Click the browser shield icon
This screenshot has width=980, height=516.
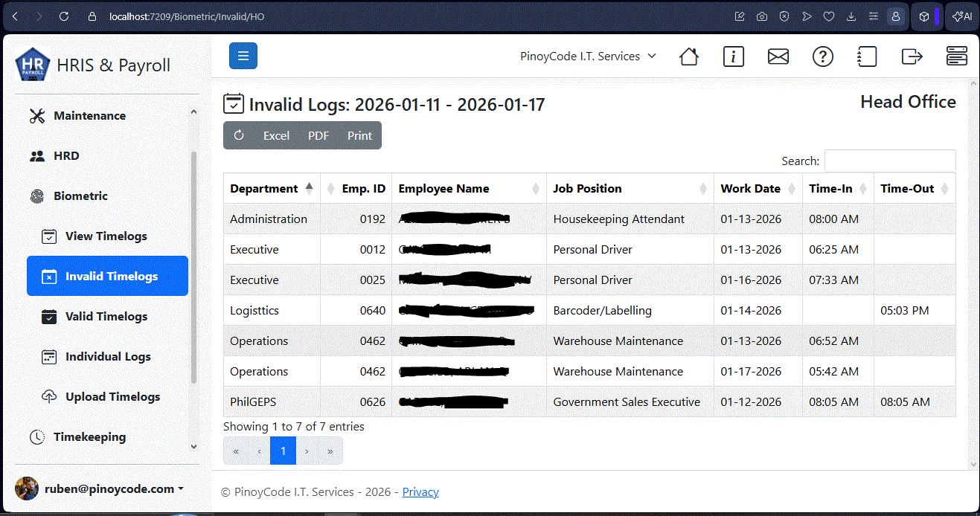tap(784, 16)
